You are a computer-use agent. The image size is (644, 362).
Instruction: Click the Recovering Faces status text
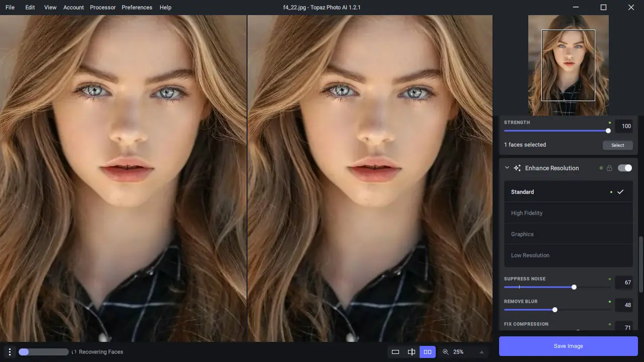click(x=101, y=352)
